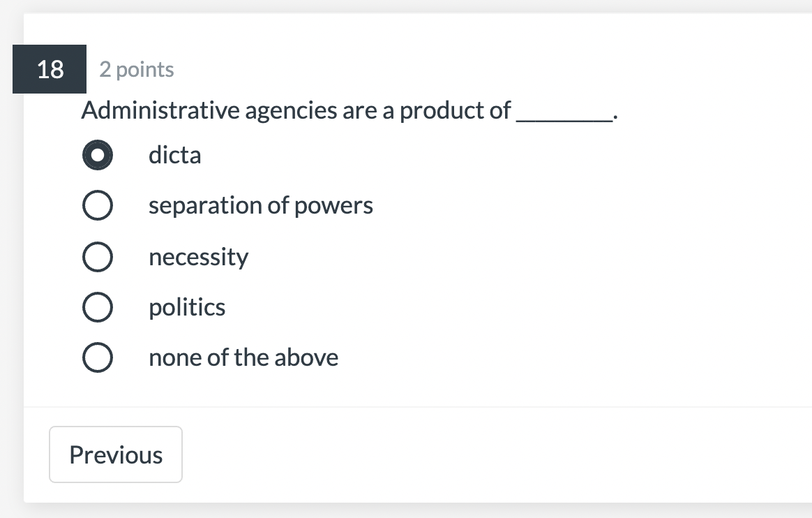Choose "separation of powers" as your answer
This screenshot has height=518, width=812.
tap(97, 205)
